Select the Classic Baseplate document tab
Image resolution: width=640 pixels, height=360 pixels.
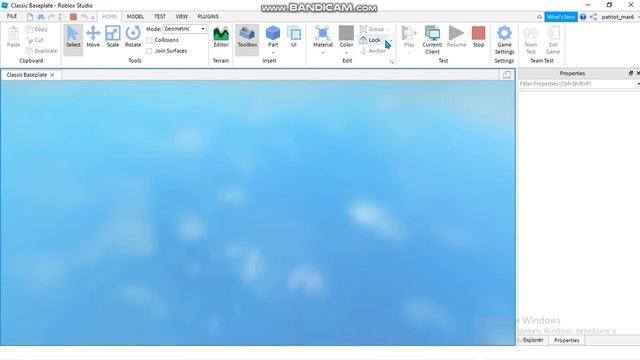[27, 75]
